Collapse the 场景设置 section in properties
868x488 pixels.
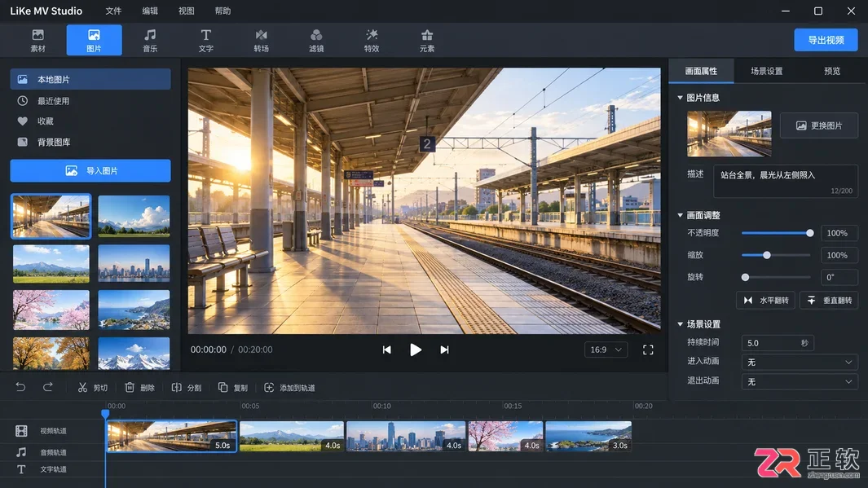click(681, 324)
